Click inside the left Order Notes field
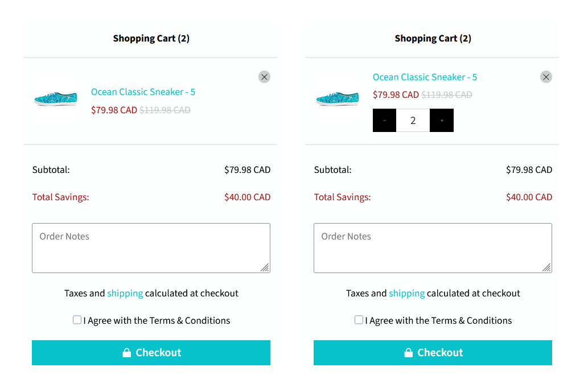588x392 pixels. pos(151,247)
